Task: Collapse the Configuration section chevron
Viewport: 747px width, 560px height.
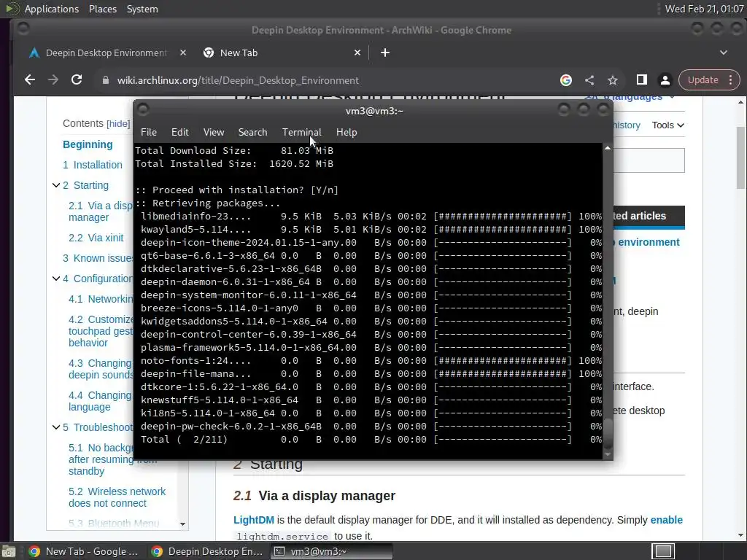Action: (x=55, y=279)
